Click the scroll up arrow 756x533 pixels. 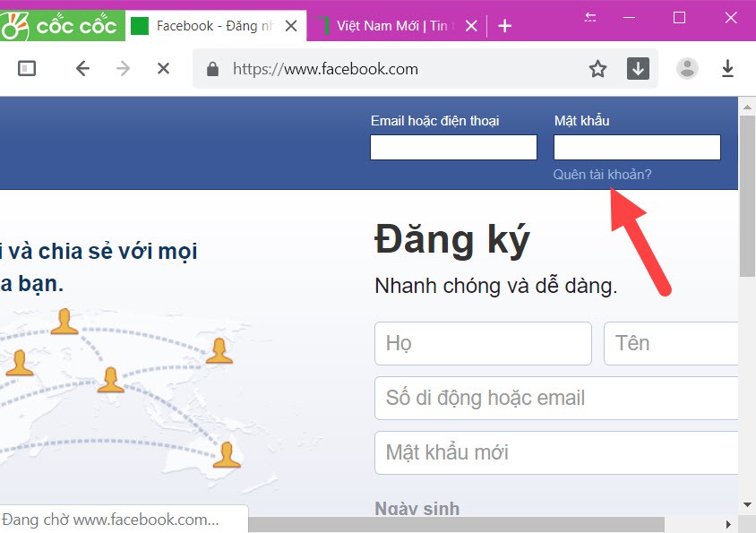point(747,107)
